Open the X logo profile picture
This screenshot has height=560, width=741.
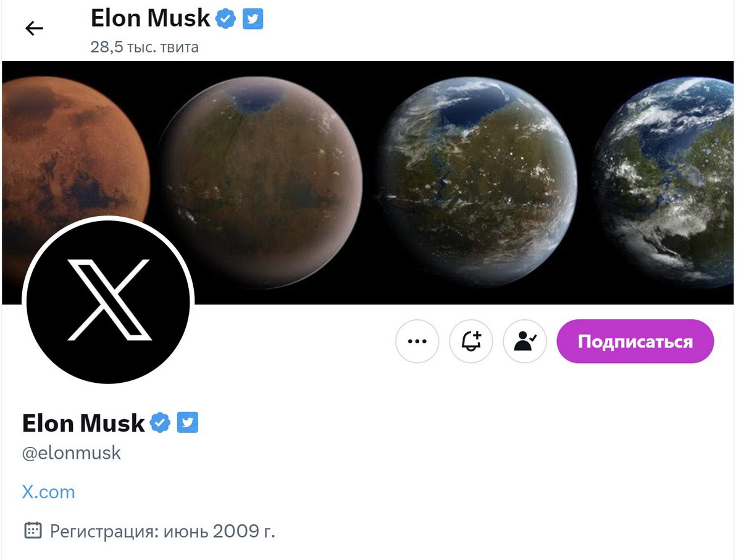pyautogui.click(x=109, y=300)
